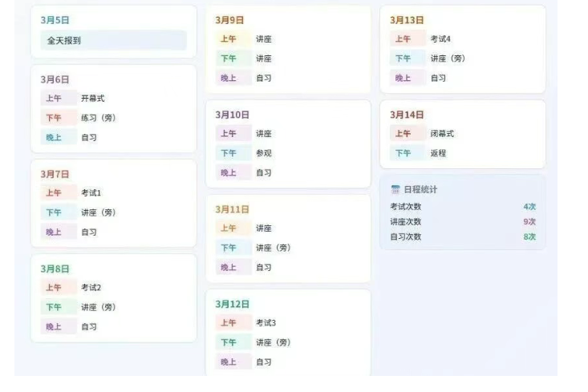The image size is (588, 392).
Task: Click the 8次 count next to 自习次数
Action: pos(529,237)
